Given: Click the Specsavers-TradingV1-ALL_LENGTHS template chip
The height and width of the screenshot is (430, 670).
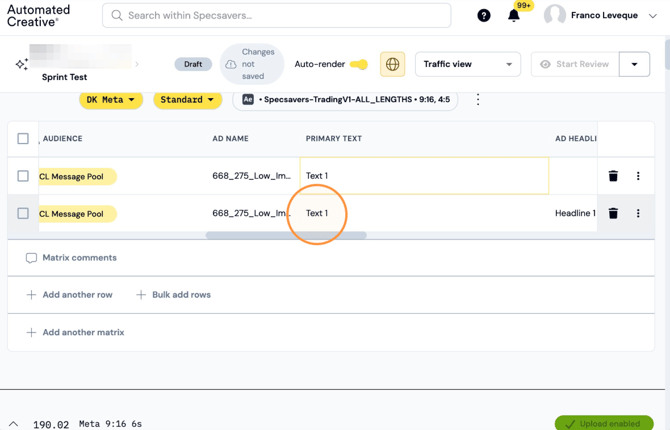Looking at the screenshot, I should click(345, 100).
